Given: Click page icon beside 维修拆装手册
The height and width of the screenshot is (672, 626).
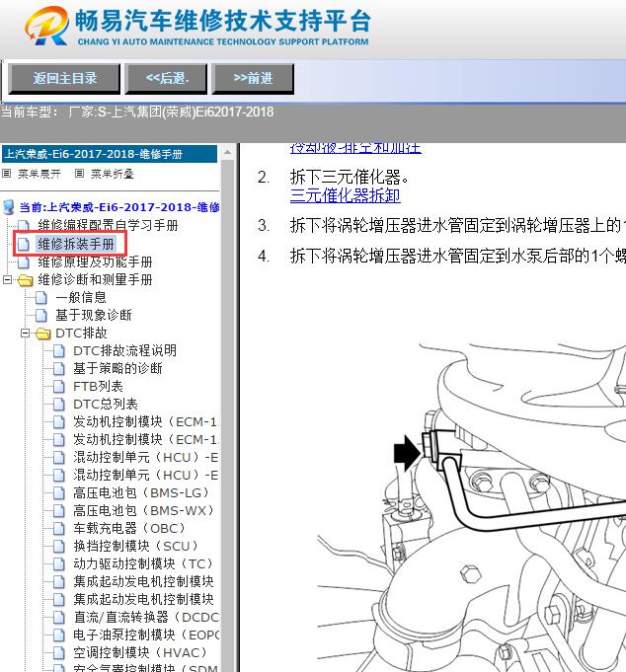Looking at the screenshot, I should pos(24,245).
